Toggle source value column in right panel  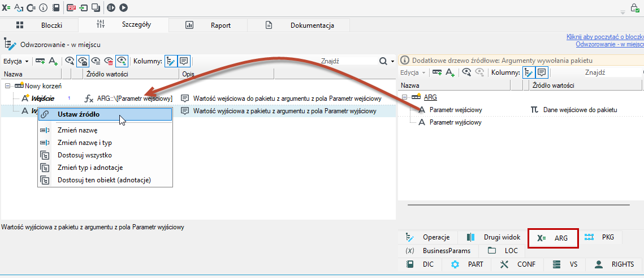tap(529, 72)
